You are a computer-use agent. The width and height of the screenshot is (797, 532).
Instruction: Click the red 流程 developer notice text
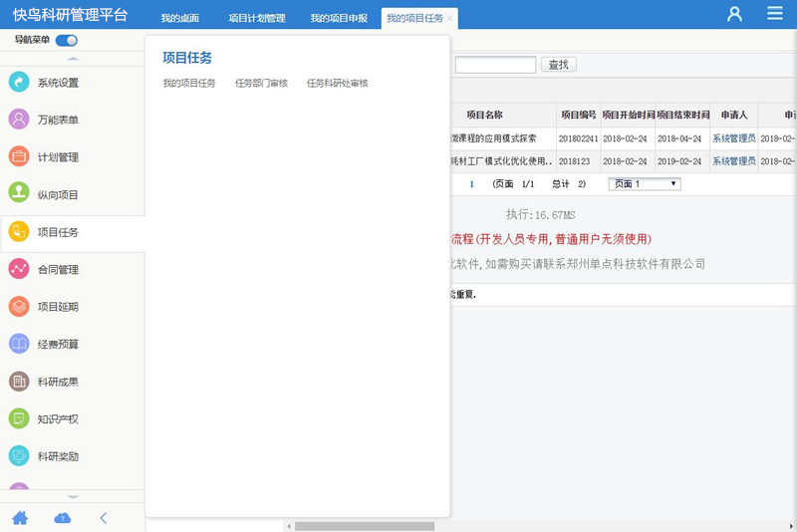[x=551, y=239]
